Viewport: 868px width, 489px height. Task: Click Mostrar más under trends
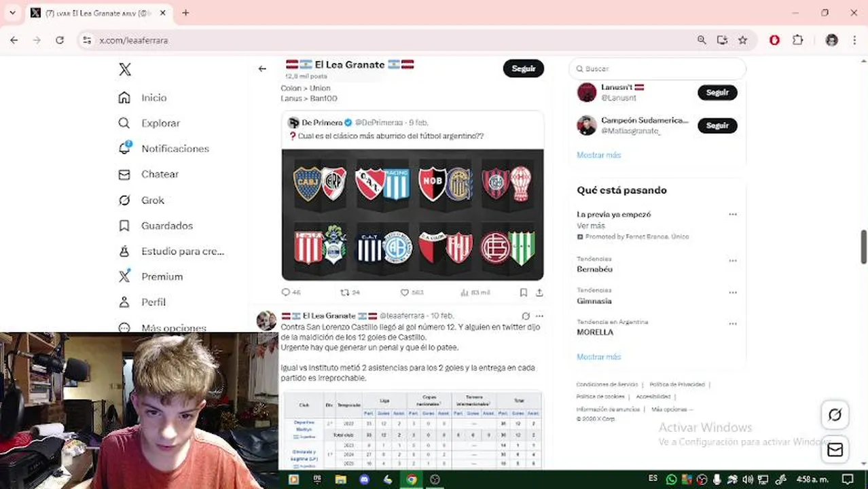599,357
